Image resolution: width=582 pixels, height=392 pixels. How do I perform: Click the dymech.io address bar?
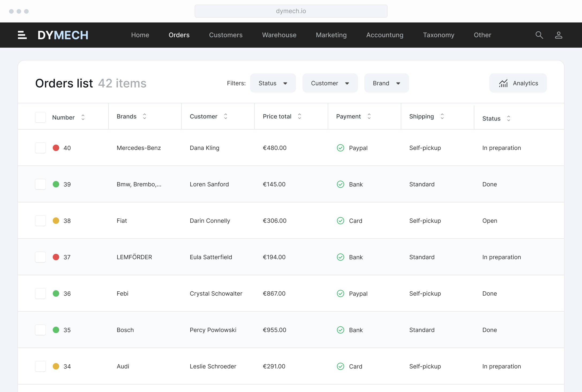291,11
